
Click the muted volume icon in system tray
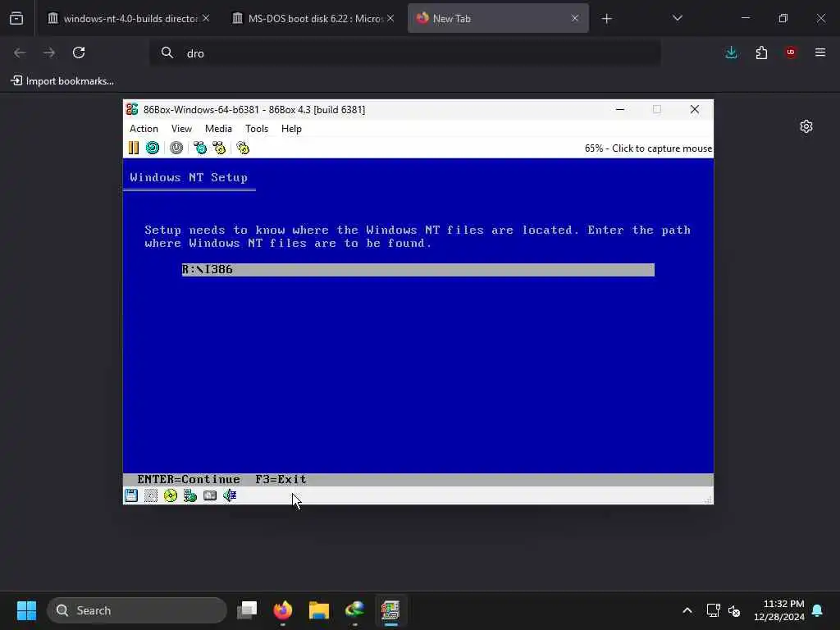click(734, 610)
